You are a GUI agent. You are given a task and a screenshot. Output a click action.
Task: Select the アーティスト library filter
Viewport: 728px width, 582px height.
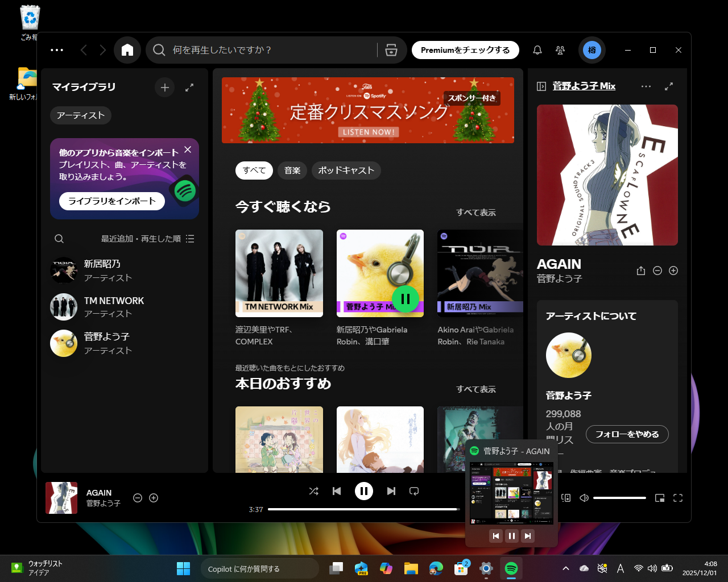tap(80, 115)
